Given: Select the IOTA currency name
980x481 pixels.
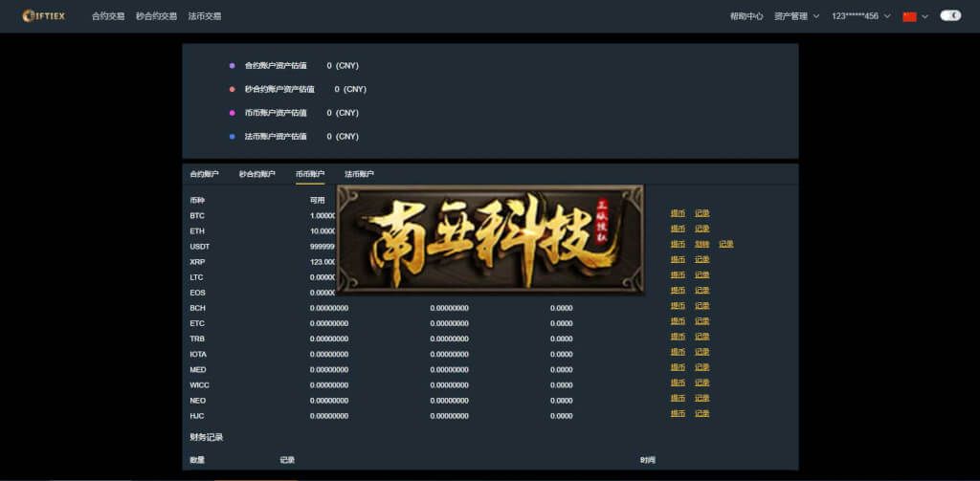Looking at the screenshot, I should click(198, 354).
